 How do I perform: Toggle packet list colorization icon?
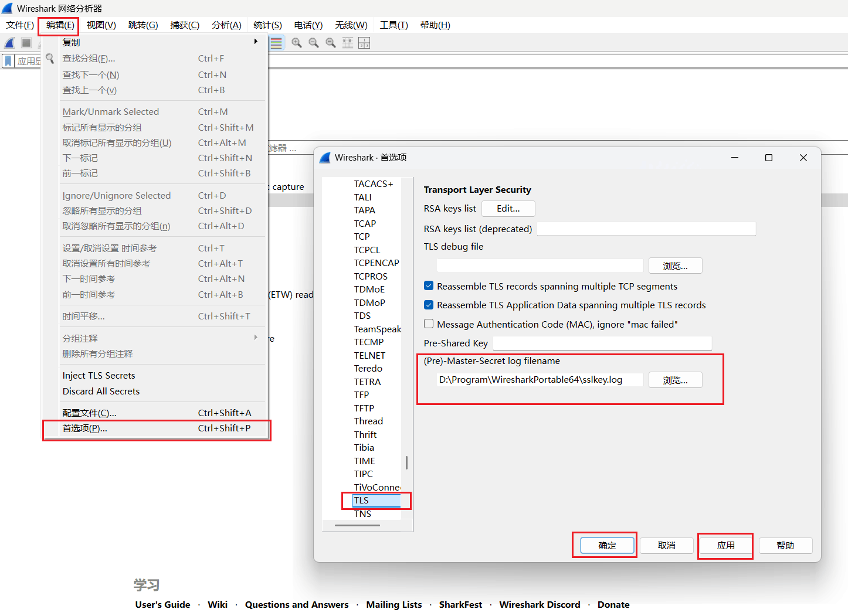[x=276, y=43]
